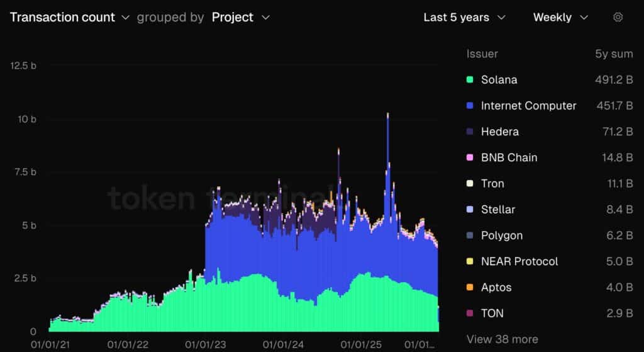This screenshot has height=352, width=644.
Task: Open the Transaction count metric dropdown
Action: click(x=69, y=17)
